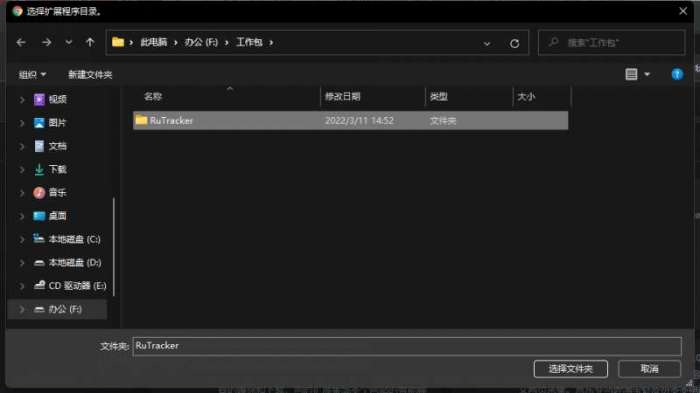Expand the 音乐 tree node

coord(21,192)
